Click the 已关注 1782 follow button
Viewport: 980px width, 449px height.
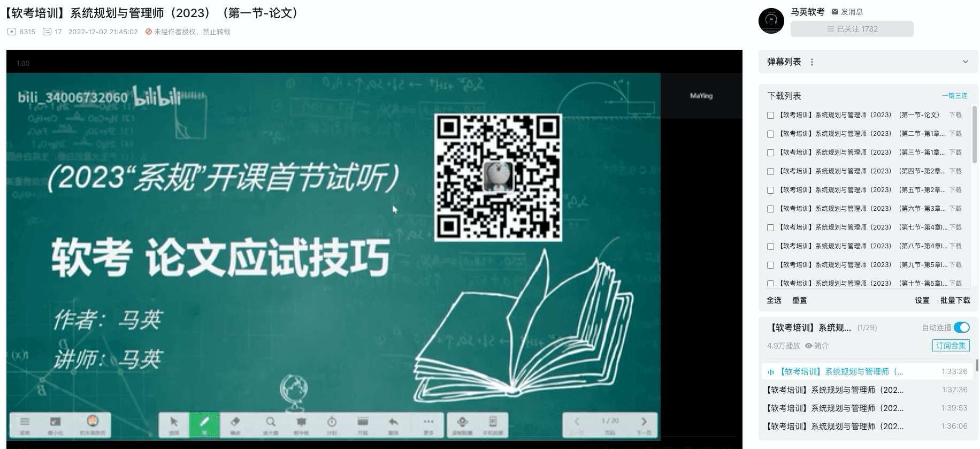852,29
